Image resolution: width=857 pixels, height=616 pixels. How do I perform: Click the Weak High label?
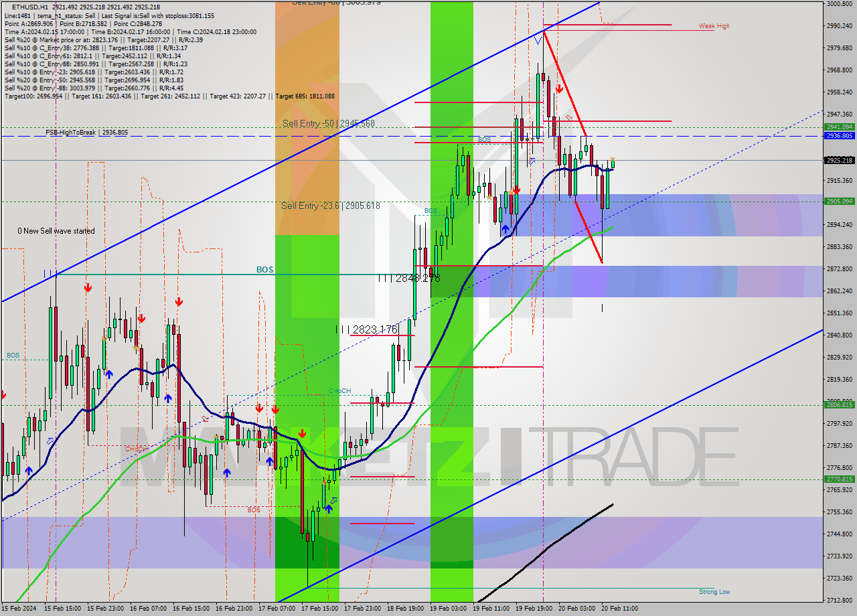714,26
